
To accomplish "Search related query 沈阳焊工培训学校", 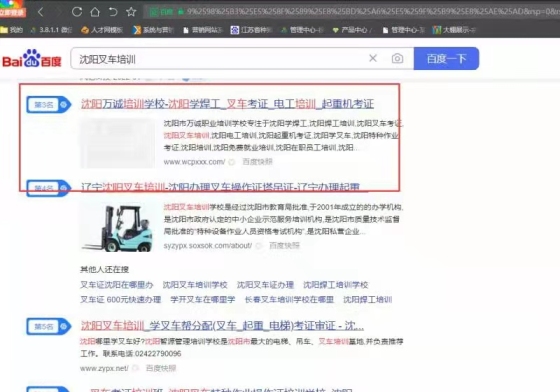I will [336, 285].
